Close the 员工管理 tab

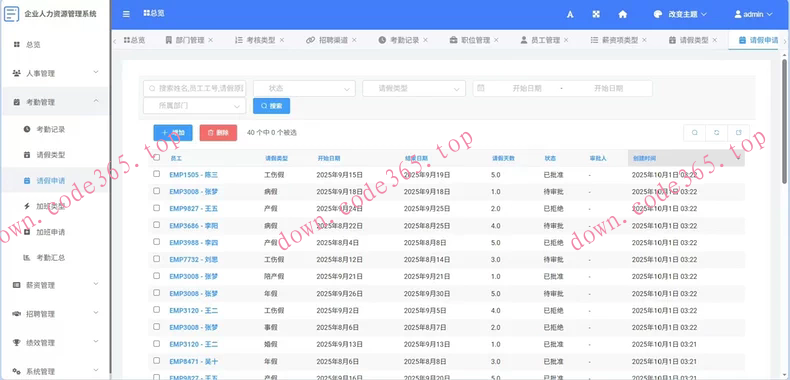566,40
